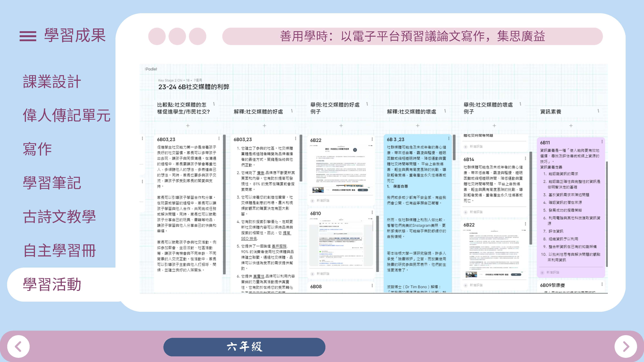644x362 pixels.
Task: Open the menu of the 6B08 post
Action: click(x=372, y=286)
